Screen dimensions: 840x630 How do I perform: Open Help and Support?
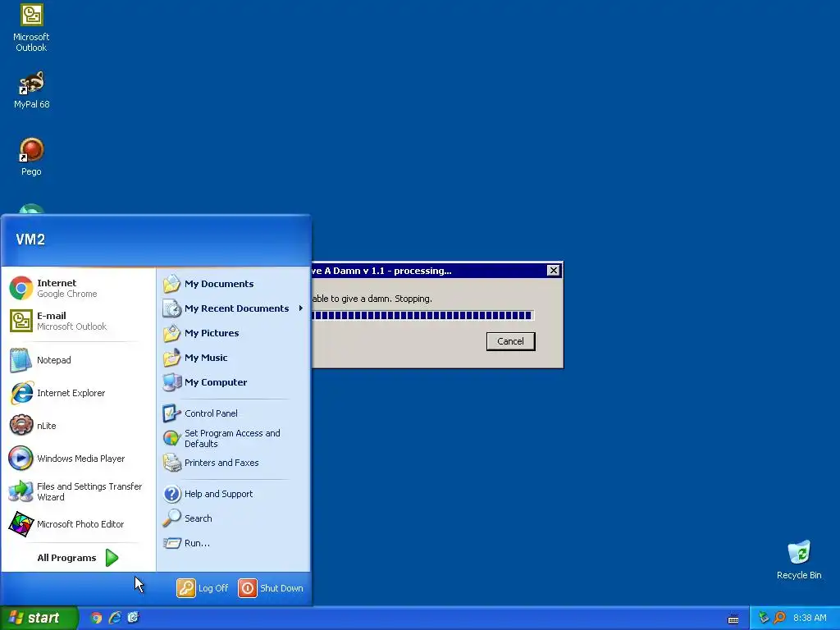233,493
